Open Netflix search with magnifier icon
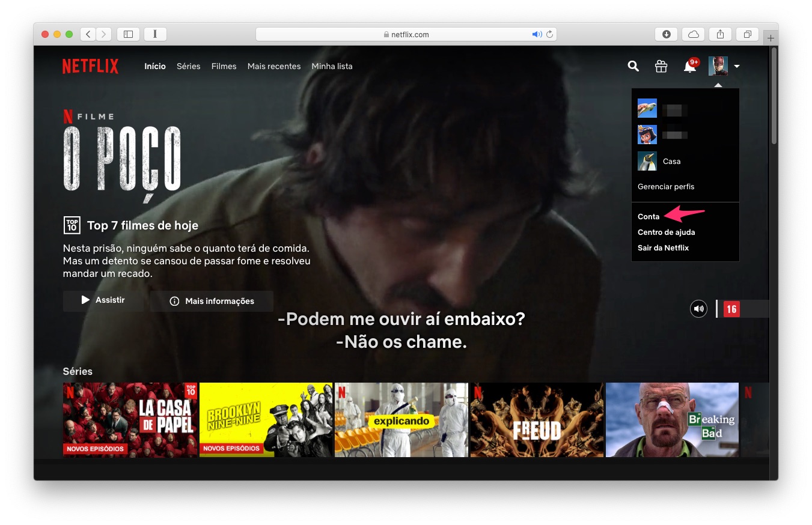 coord(633,66)
